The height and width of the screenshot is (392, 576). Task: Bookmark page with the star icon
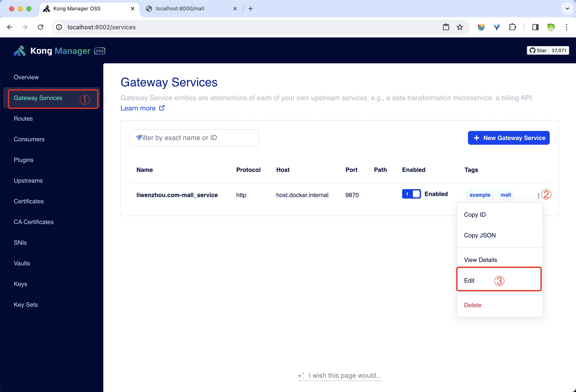point(460,27)
